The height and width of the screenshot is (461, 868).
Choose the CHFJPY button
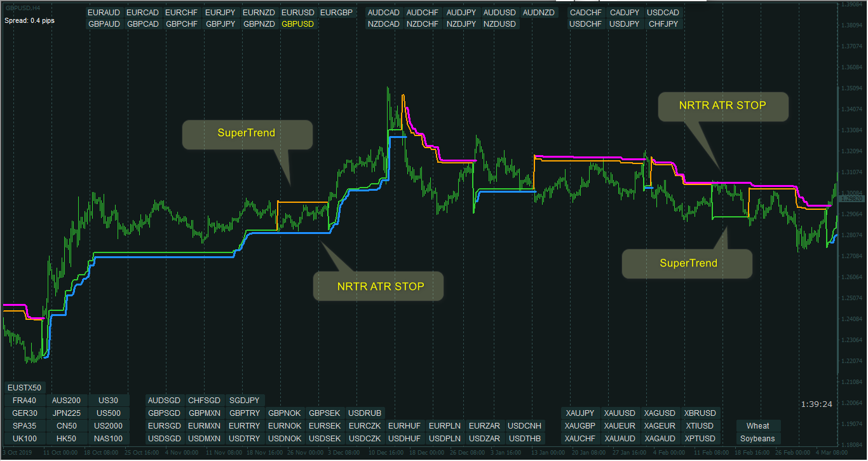663,24
